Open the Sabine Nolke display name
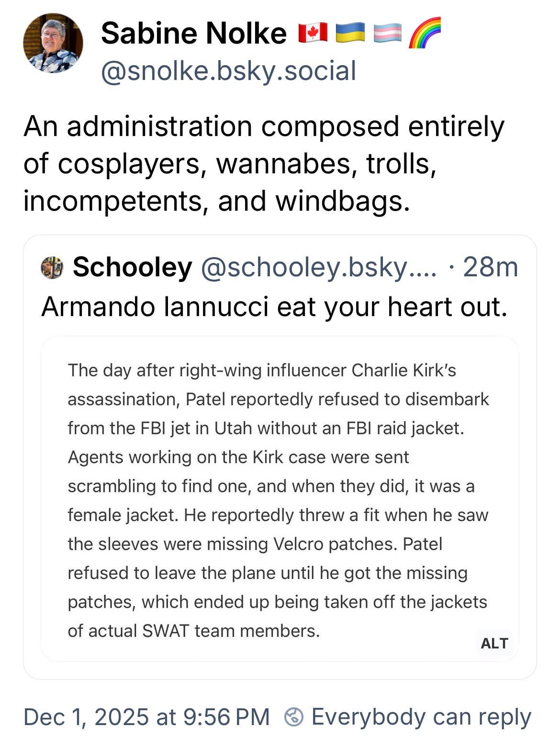Image resolution: width=560 pixels, height=738 pixels. point(193,33)
